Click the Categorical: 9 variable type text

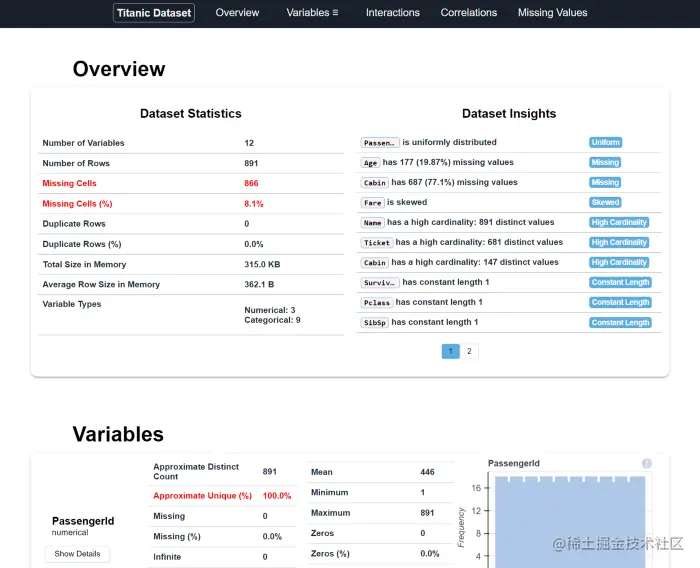(272, 320)
